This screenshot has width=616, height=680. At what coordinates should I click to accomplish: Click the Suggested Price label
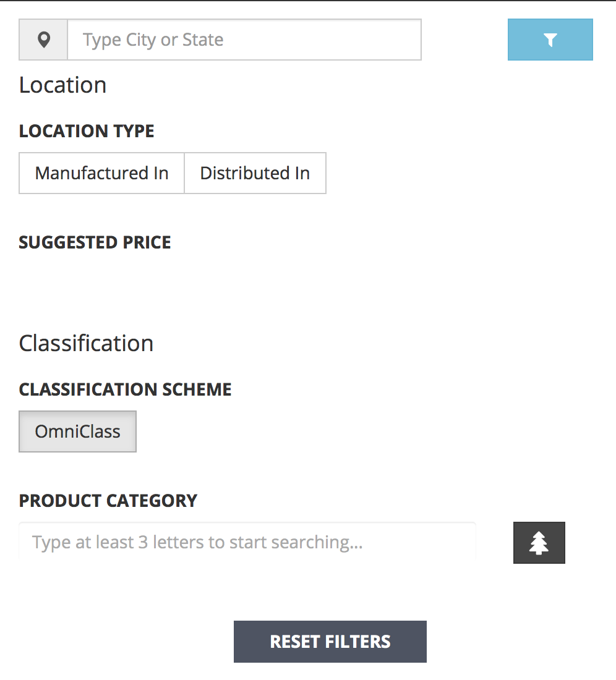(x=95, y=242)
